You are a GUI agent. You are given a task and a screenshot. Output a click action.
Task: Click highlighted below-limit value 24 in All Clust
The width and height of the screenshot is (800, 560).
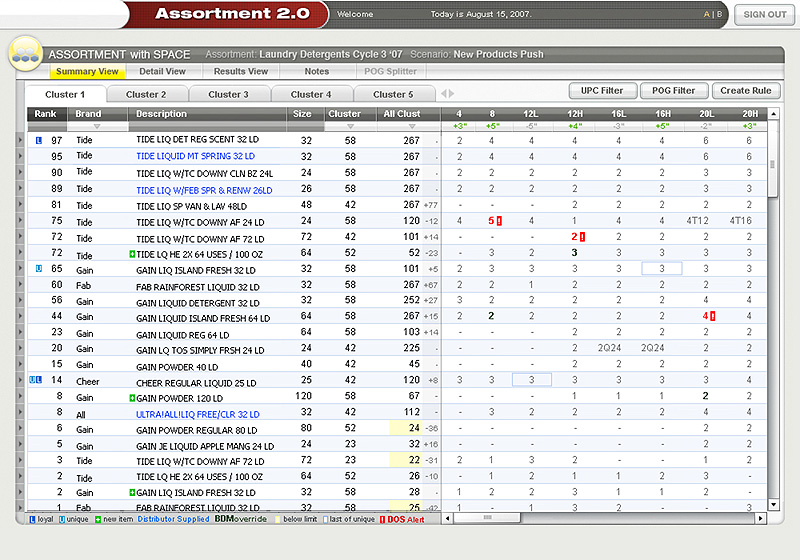pyautogui.click(x=405, y=428)
